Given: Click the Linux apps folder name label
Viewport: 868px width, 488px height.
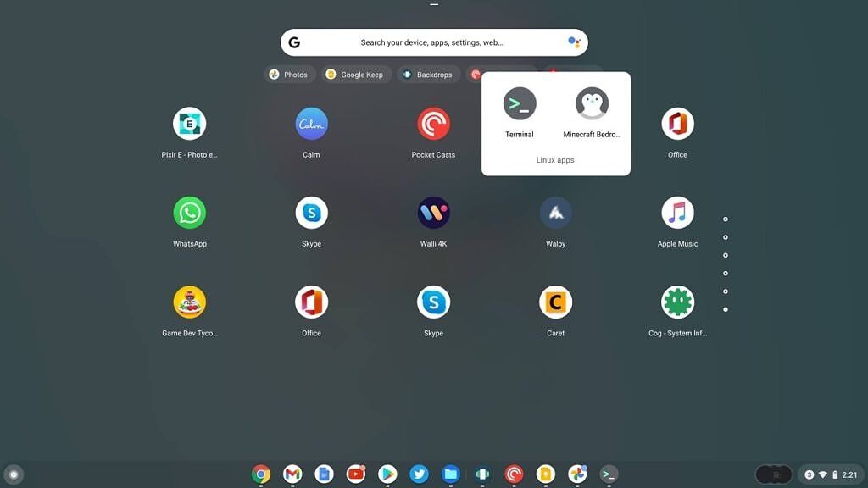Looking at the screenshot, I should (555, 159).
